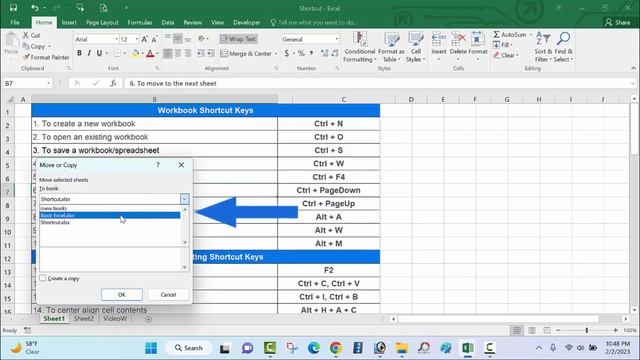Open Cell Styles gallery
Viewport: 640px width, 360px height.
[x=416, y=47]
